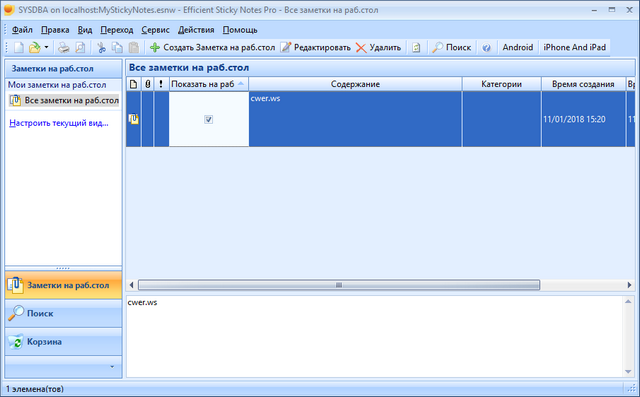This screenshot has width=640, height=397.
Task: Expand the Open file dropdown arrow
Action: (47, 48)
